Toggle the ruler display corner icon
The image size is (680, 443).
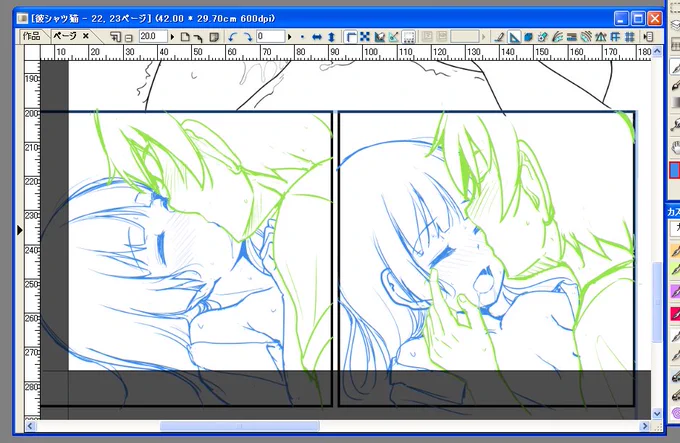(x=350, y=37)
